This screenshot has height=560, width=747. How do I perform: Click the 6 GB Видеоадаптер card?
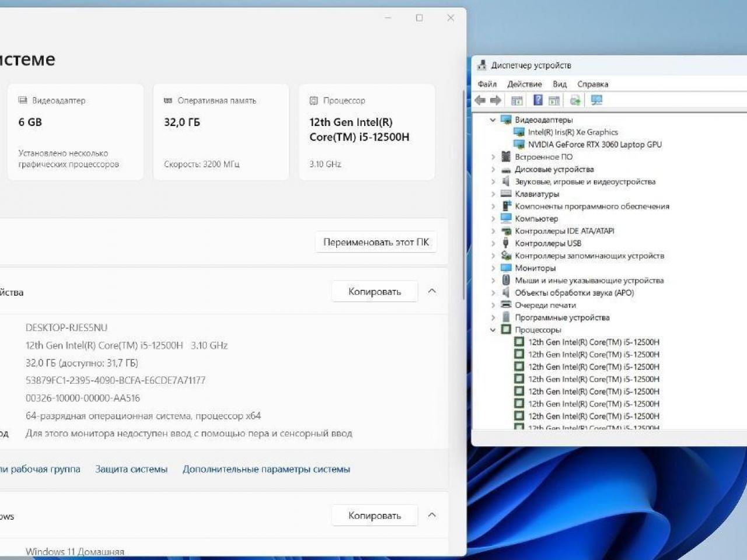75,132
